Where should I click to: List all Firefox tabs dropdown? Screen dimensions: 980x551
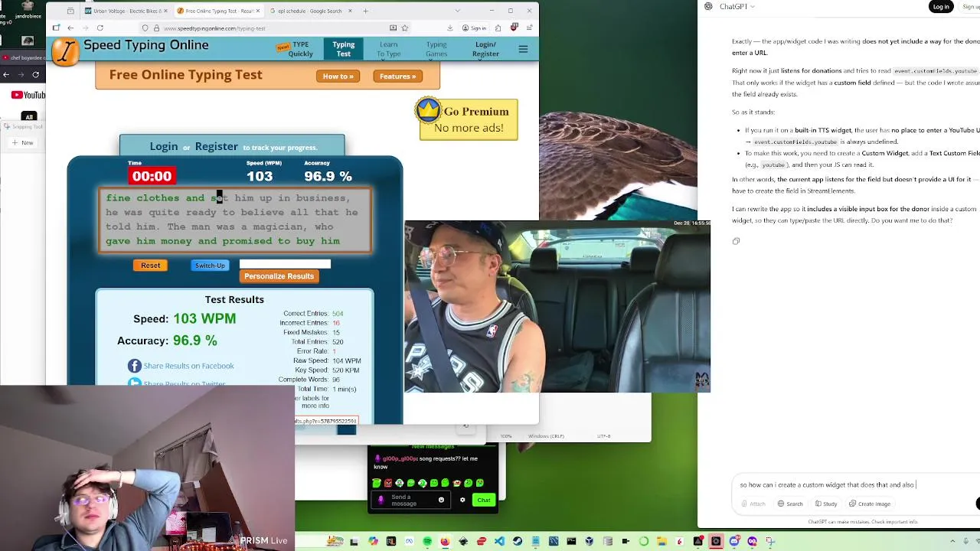458,11
